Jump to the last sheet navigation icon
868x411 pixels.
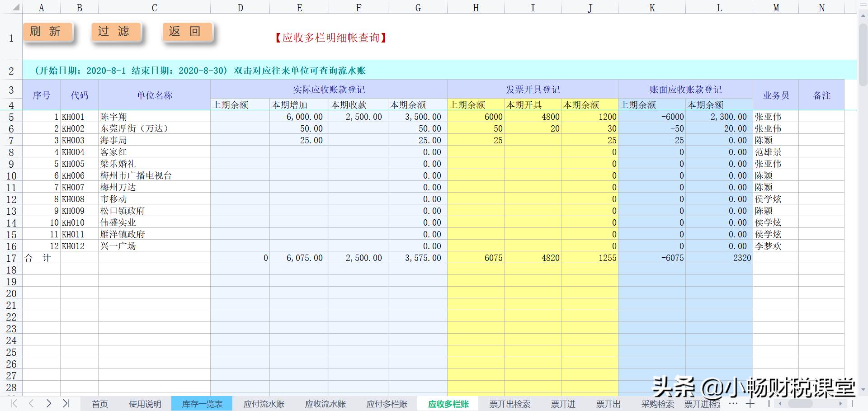pyautogui.click(x=67, y=404)
